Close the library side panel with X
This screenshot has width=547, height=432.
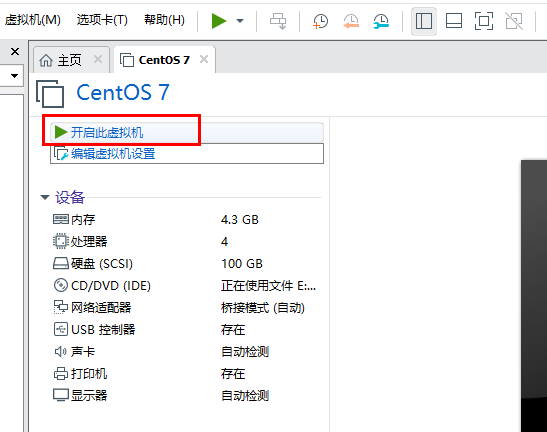pos(15,52)
